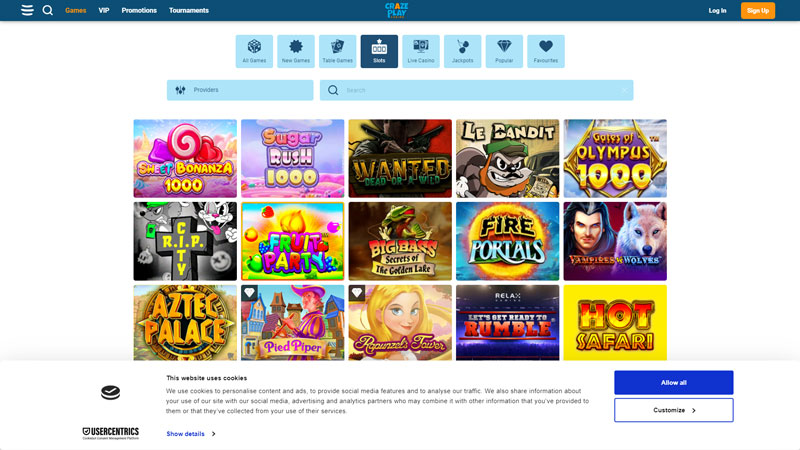The width and height of the screenshot is (800, 450).
Task: Open the VIP menu item
Action: click(x=104, y=10)
